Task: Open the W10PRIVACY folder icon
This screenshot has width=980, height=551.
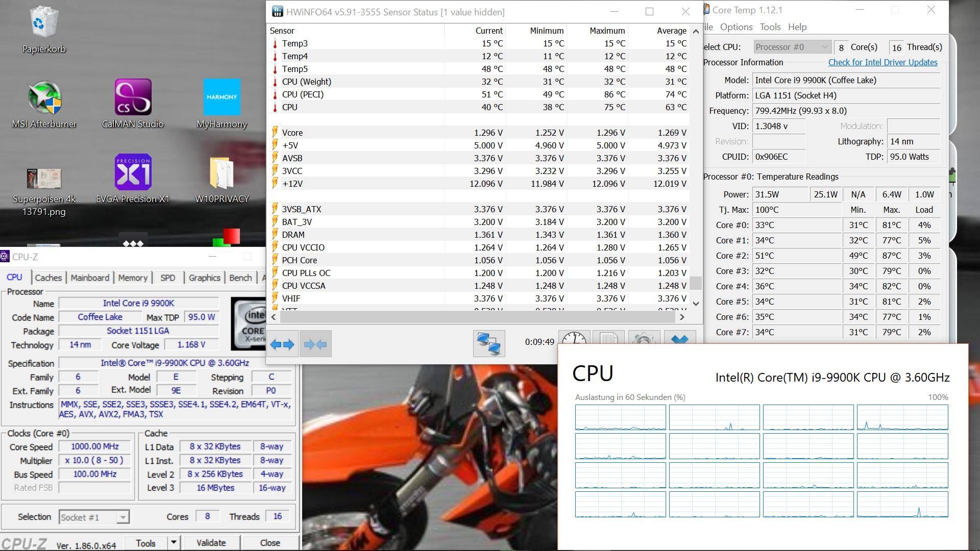Action: [x=222, y=172]
